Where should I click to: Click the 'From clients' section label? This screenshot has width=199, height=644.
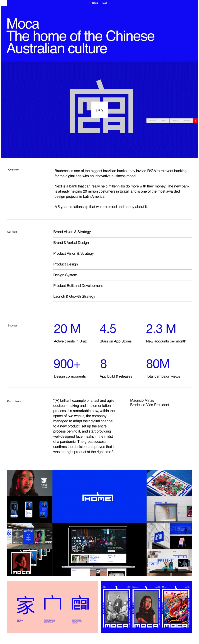point(14,401)
